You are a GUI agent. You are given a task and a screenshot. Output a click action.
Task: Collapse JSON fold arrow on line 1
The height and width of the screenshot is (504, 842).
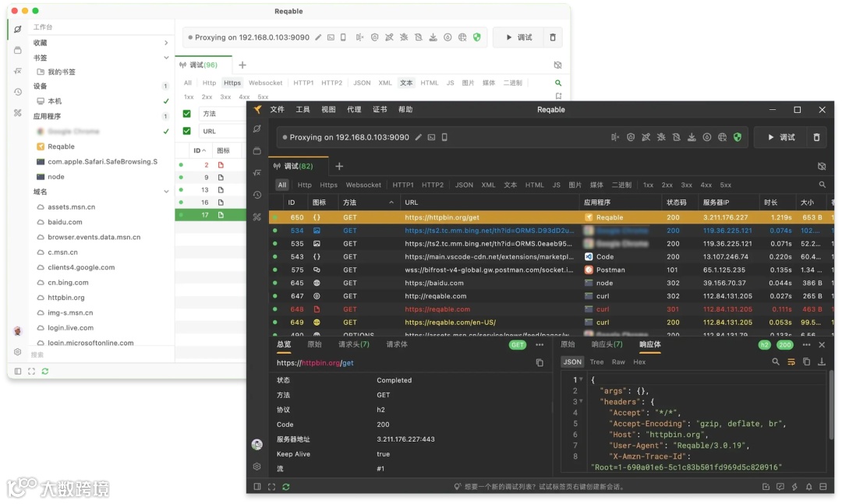pos(581,379)
